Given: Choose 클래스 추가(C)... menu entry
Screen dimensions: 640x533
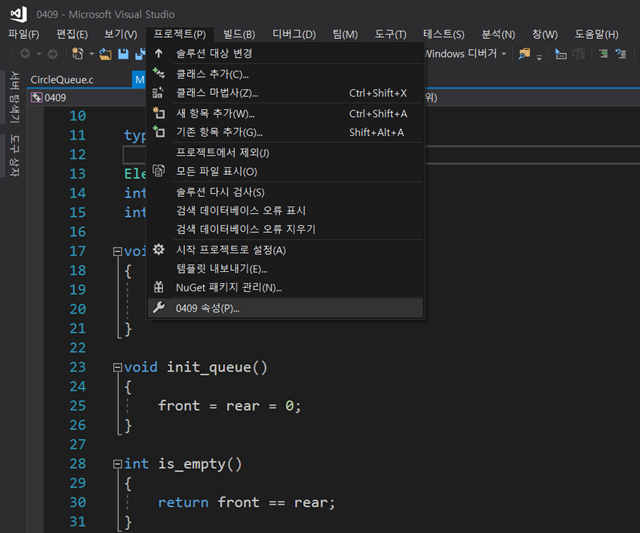Looking at the screenshot, I should 286,74.
